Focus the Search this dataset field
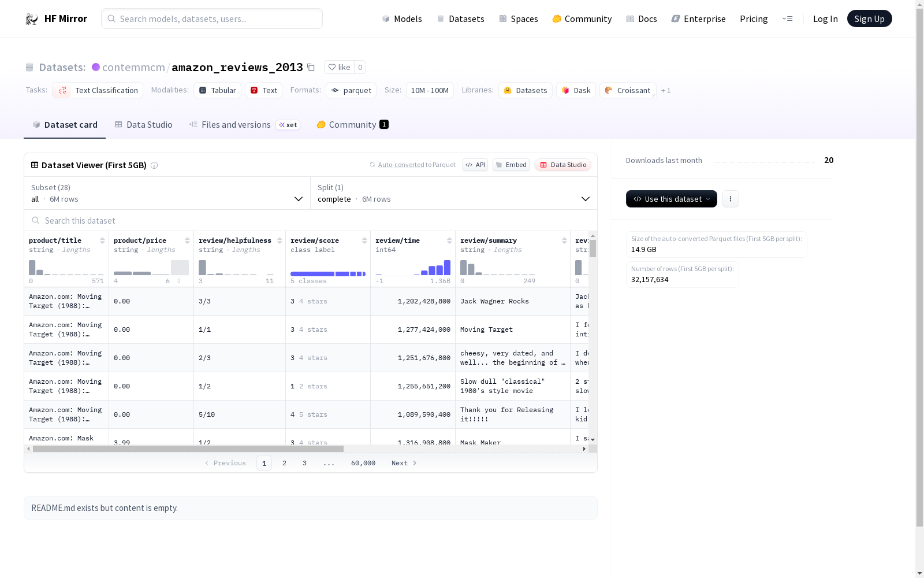Viewport: 924px width, 578px height. point(311,221)
